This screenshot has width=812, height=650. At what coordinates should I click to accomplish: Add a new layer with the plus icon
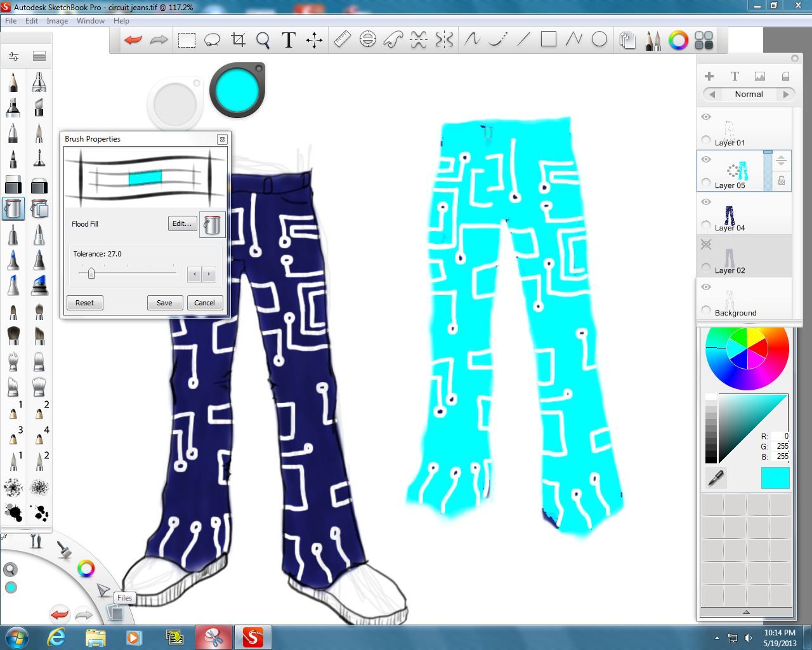click(x=709, y=76)
